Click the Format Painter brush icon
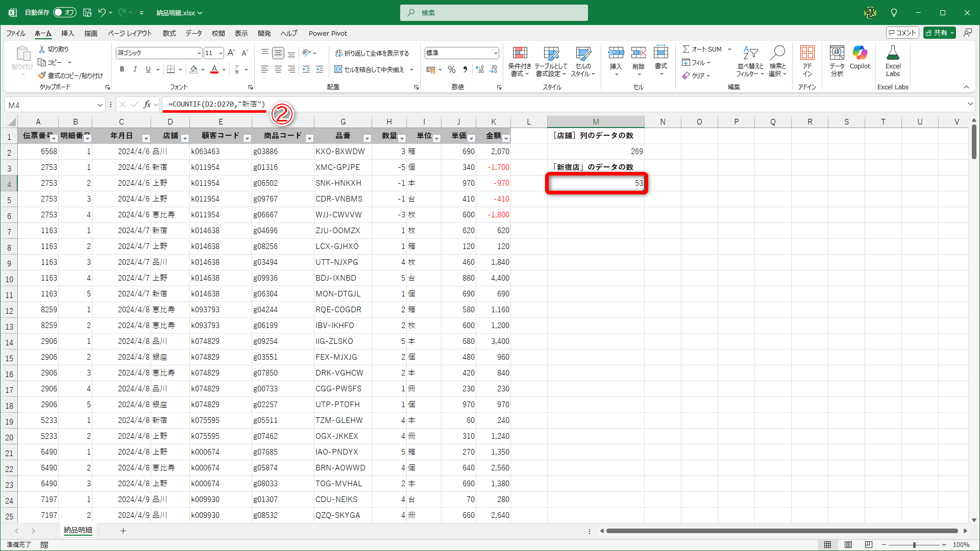 click(x=42, y=76)
